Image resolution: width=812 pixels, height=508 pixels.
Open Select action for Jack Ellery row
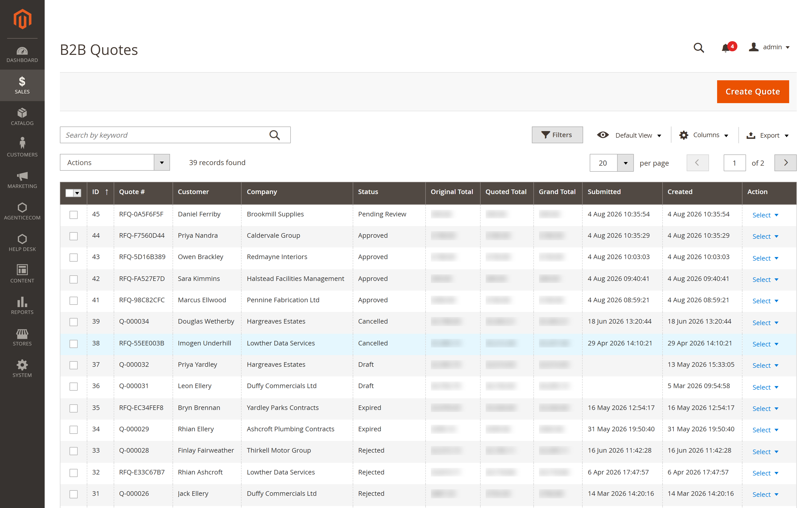(x=765, y=495)
